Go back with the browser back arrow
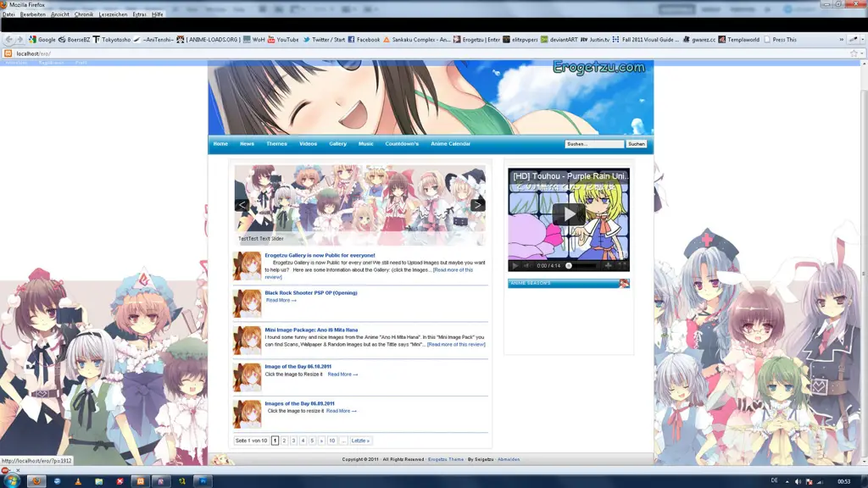This screenshot has width=868, height=488. (x=8, y=39)
